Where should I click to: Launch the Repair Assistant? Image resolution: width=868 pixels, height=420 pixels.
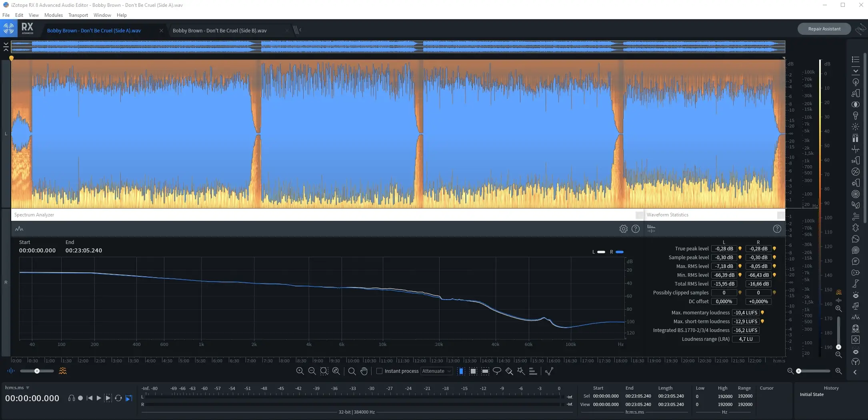[824, 29]
